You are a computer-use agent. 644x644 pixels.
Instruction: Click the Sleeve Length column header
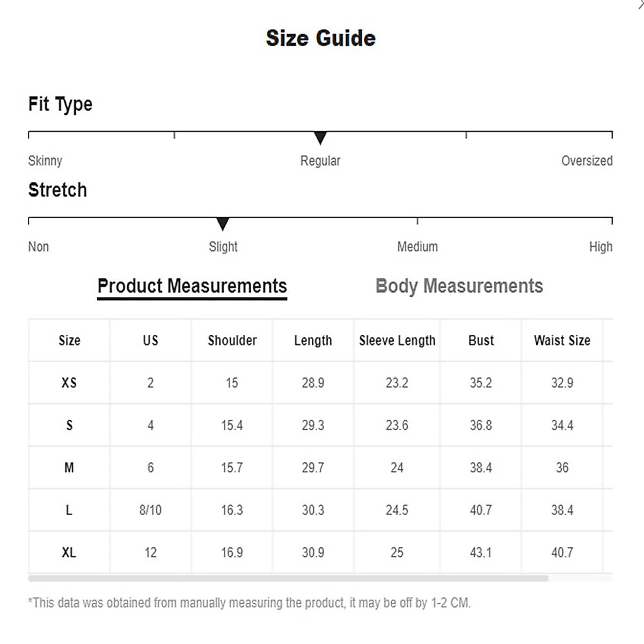(x=397, y=340)
